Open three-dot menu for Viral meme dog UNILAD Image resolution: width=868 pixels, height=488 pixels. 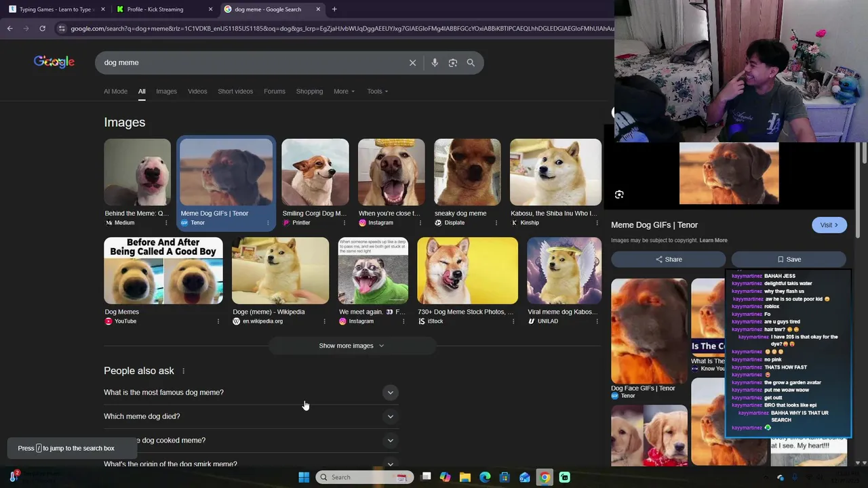tap(596, 321)
